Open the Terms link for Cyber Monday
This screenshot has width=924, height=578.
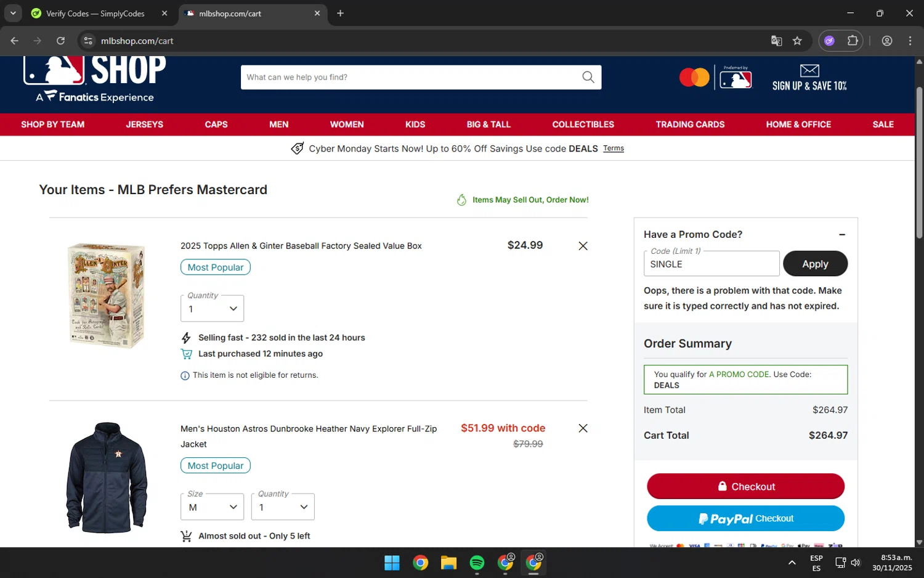[x=614, y=149]
